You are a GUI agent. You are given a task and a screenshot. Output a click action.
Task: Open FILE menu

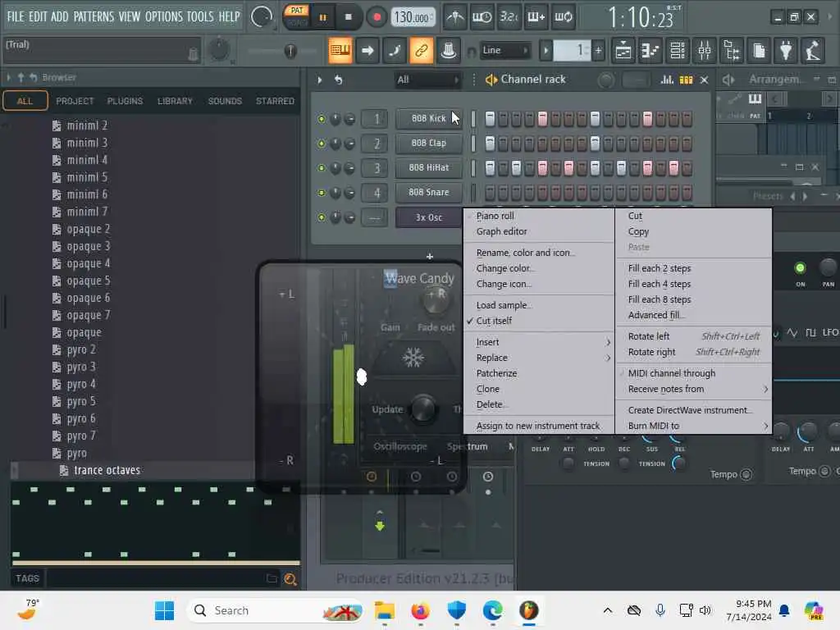(x=16, y=16)
